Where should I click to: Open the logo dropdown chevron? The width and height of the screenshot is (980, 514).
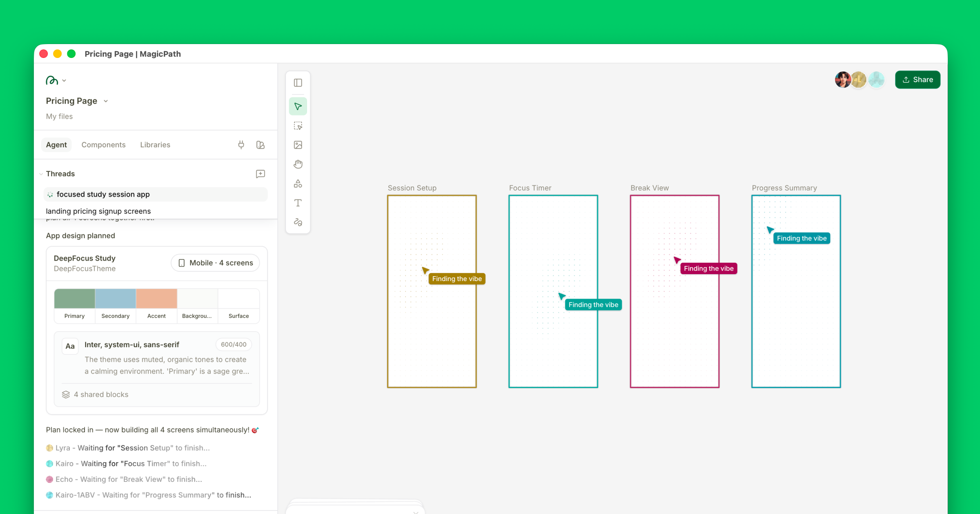coord(64,81)
